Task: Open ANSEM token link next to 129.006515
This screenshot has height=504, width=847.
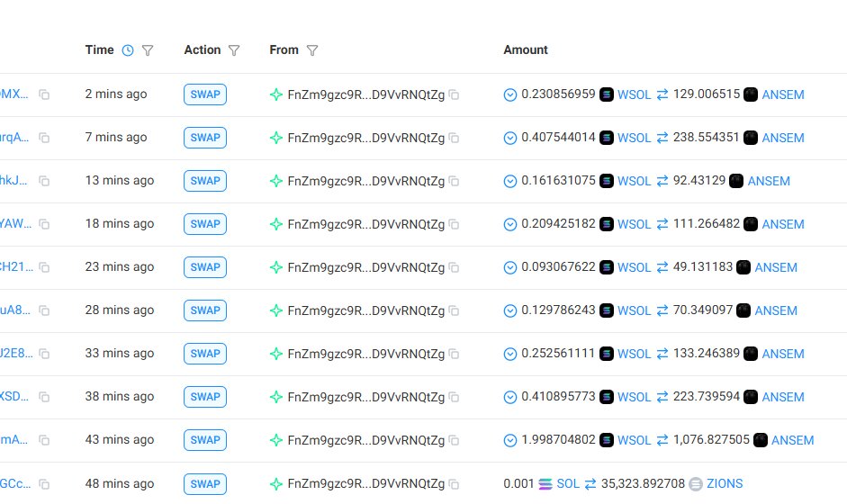Action: [783, 94]
